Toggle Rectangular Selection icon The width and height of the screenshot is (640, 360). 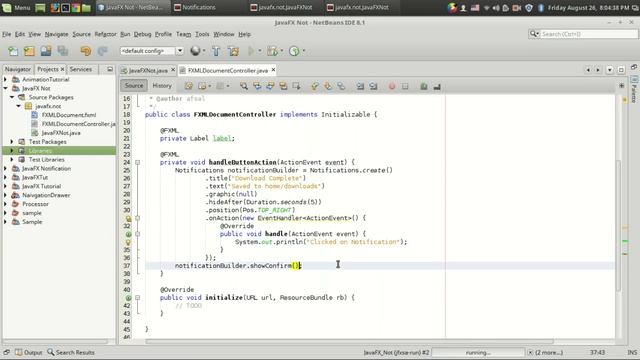coord(296,86)
